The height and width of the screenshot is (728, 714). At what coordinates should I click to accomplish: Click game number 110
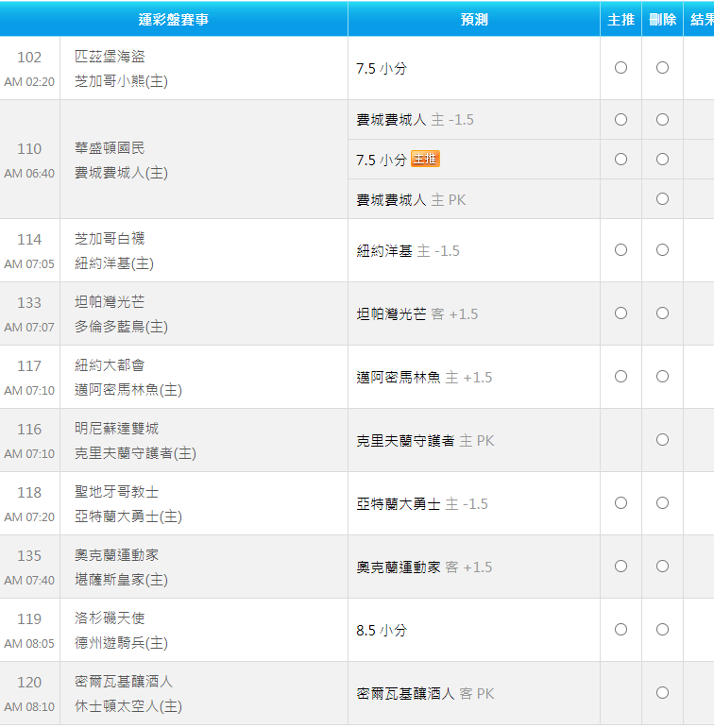pos(29,149)
